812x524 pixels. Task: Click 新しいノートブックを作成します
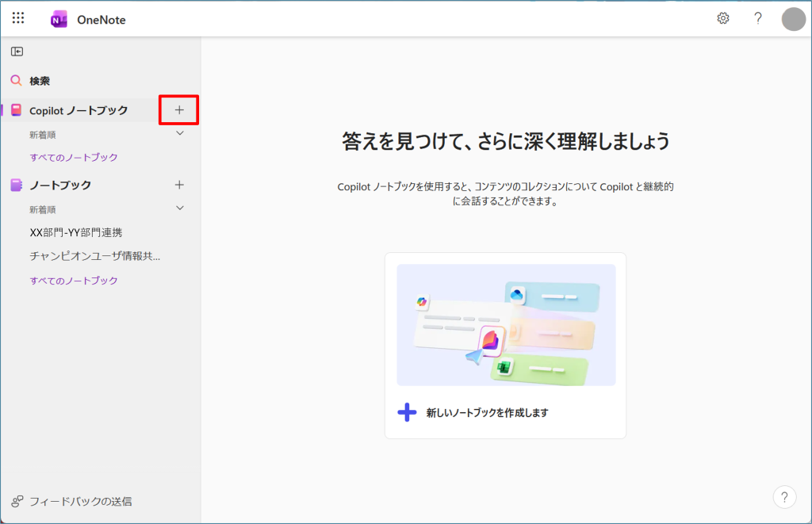[488, 413]
